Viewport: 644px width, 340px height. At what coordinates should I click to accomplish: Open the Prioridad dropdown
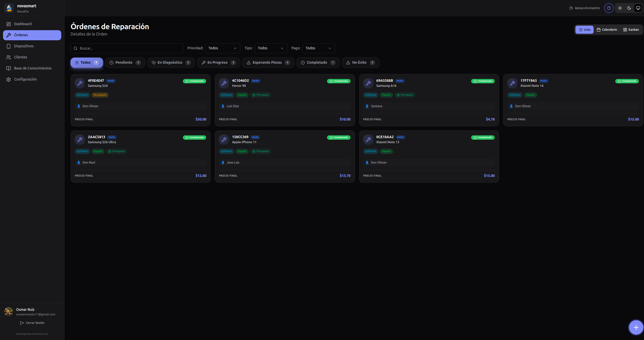[222, 48]
